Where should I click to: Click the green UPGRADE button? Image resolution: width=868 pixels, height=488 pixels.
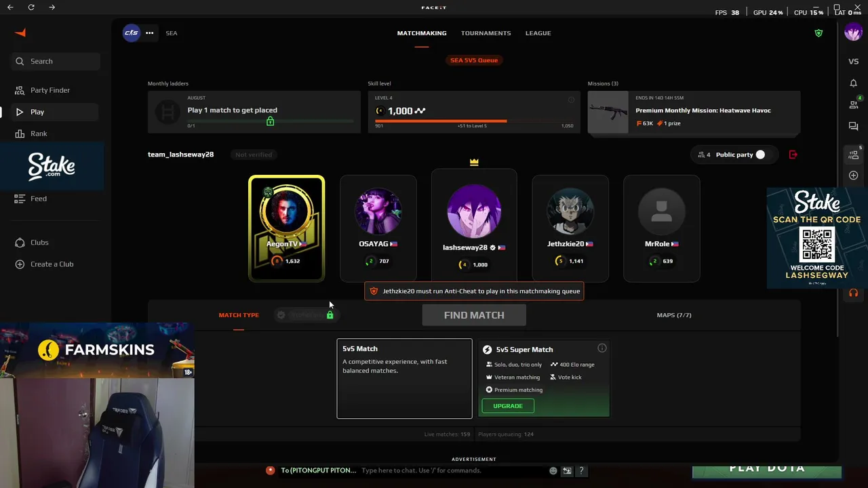coord(508,406)
